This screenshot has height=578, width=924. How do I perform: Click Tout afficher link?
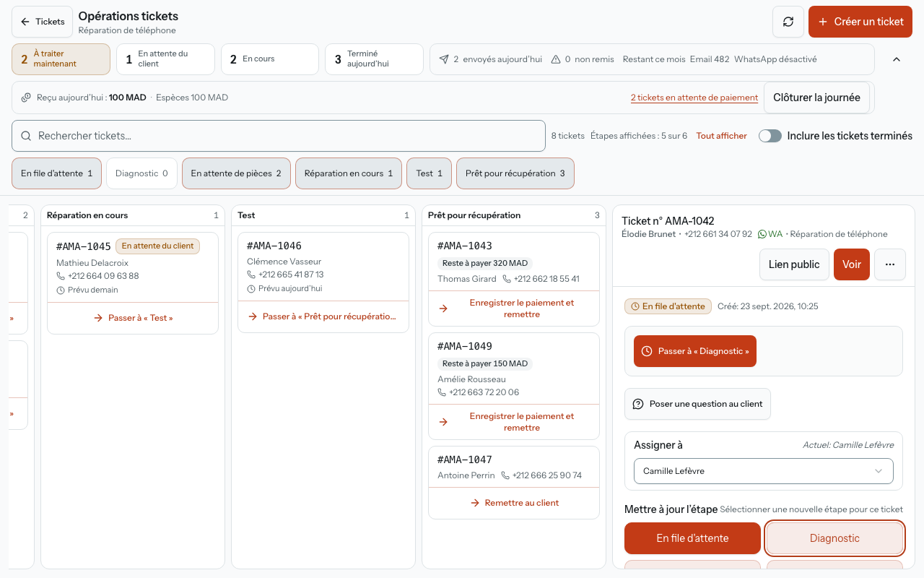click(721, 136)
